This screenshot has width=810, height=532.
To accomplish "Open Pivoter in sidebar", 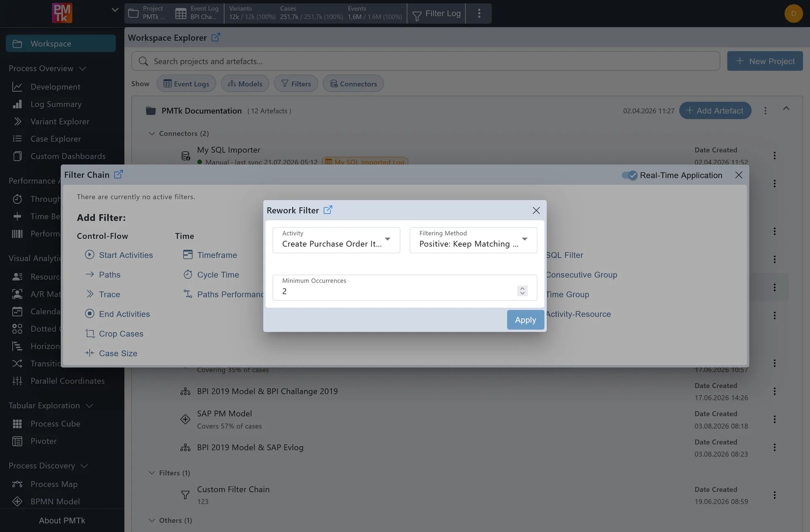I will pos(43,441).
